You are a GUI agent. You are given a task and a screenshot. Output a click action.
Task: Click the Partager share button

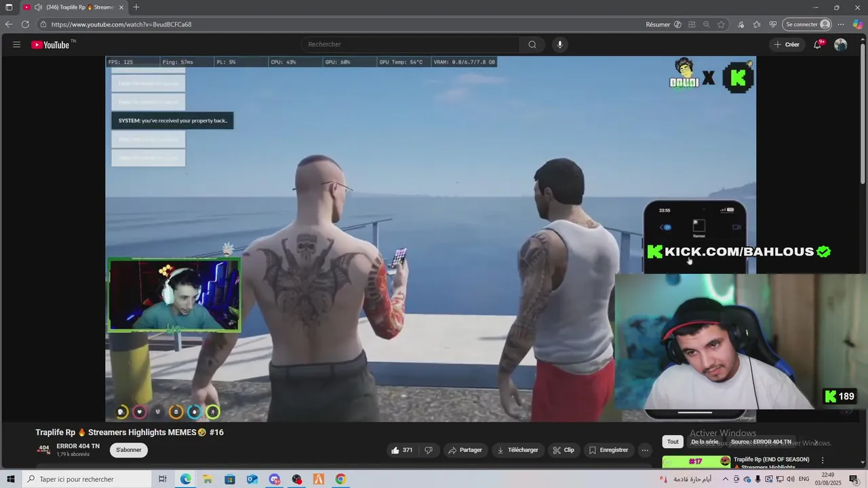tap(465, 450)
